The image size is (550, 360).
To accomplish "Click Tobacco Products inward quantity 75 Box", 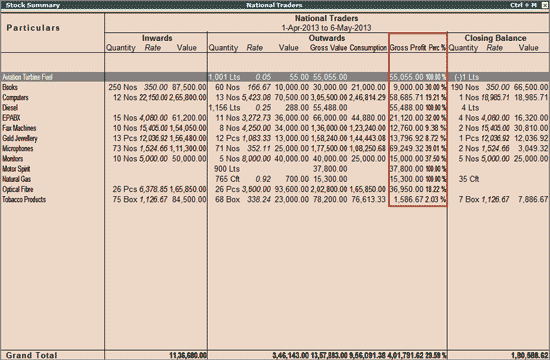I will tap(125, 199).
